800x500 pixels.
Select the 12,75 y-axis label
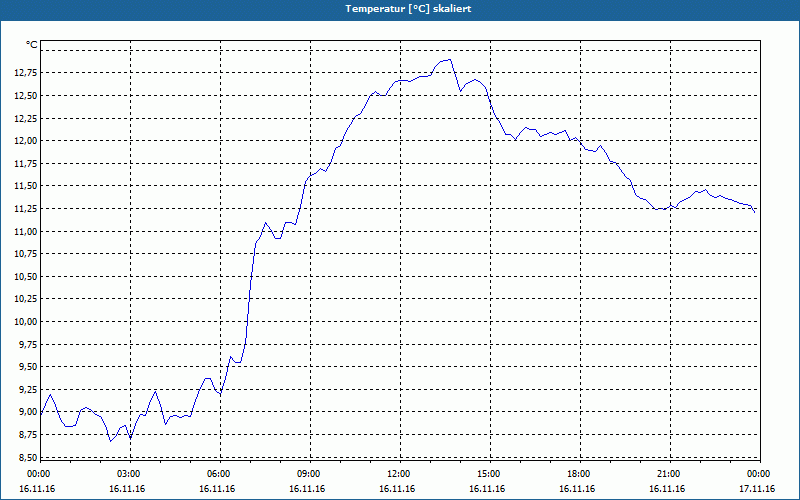[26, 73]
